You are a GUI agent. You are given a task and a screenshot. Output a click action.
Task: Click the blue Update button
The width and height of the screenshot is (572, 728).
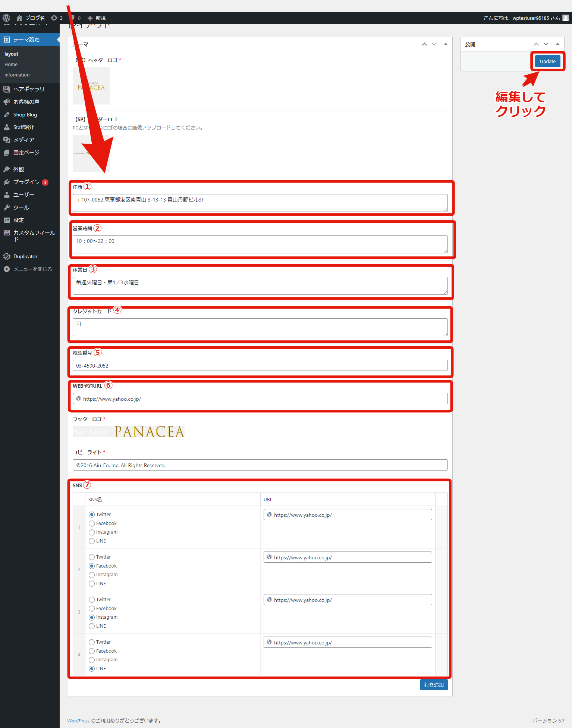click(x=547, y=62)
